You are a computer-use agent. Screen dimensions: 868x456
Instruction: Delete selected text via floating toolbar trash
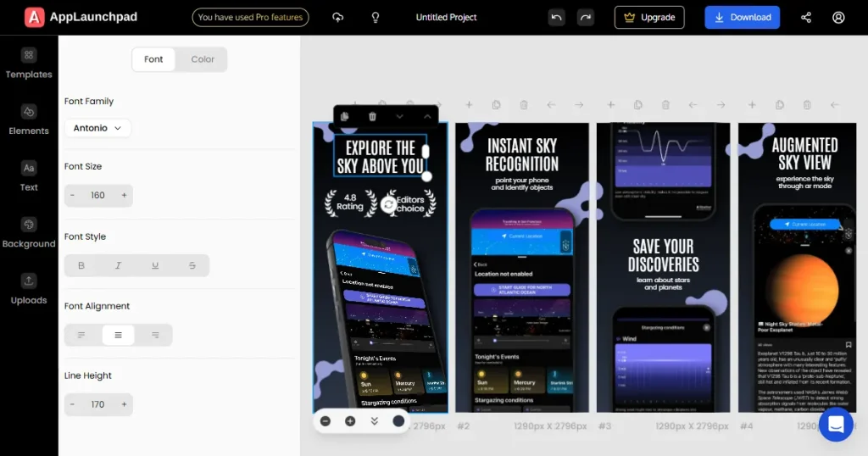(x=372, y=116)
